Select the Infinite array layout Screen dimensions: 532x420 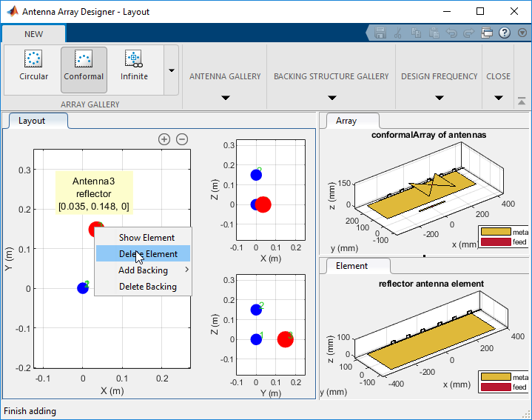tap(134, 70)
